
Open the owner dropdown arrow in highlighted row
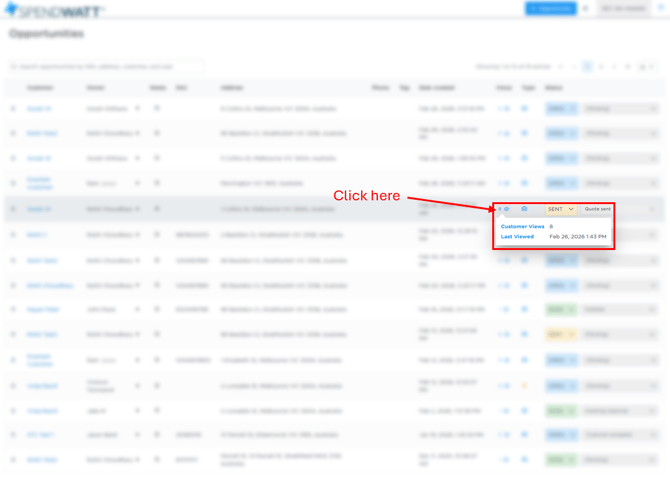(x=138, y=209)
